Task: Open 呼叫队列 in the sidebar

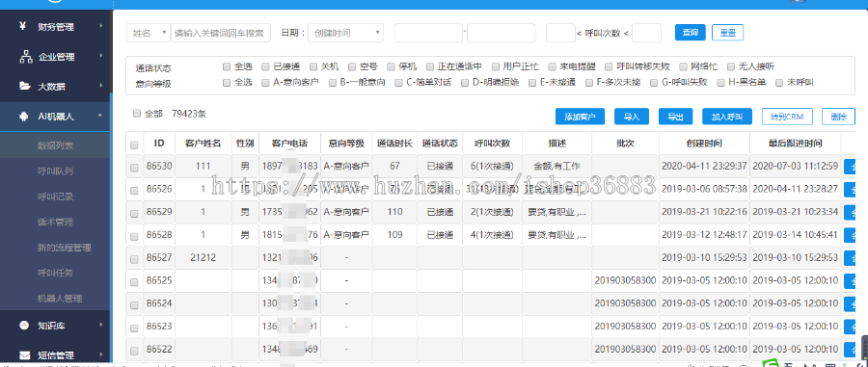Action: click(55, 171)
